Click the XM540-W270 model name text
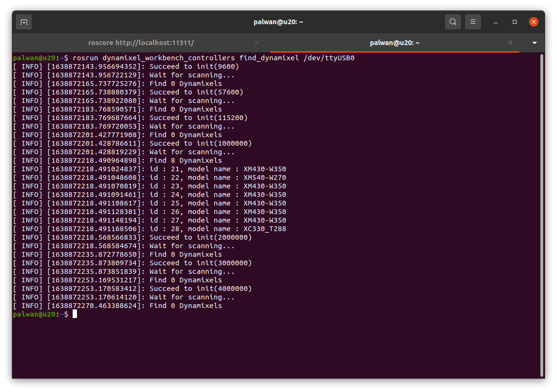This screenshot has height=392, width=557. click(x=265, y=177)
